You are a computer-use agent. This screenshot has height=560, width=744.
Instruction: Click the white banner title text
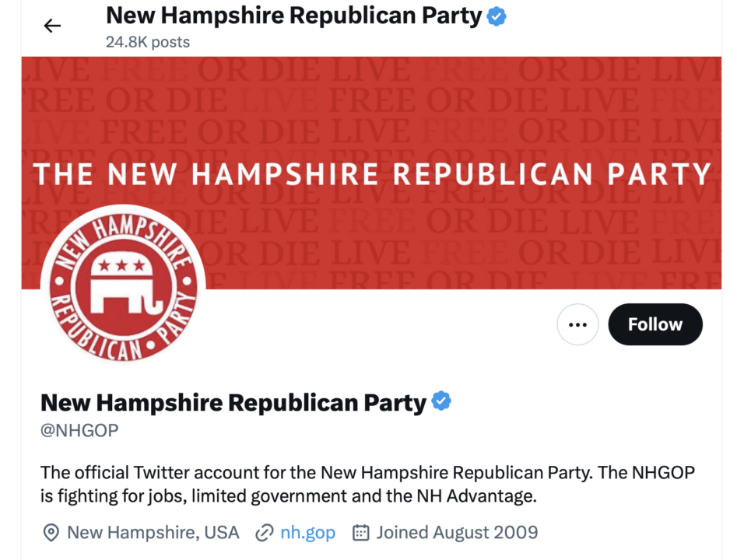(x=372, y=173)
